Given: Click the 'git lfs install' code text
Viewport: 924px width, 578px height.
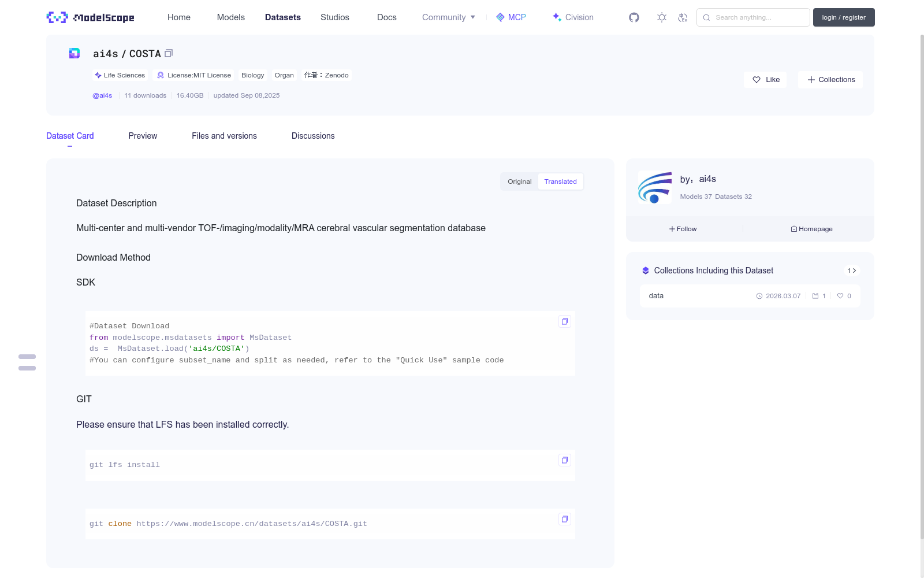Looking at the screenshot, I should [125, 465].
